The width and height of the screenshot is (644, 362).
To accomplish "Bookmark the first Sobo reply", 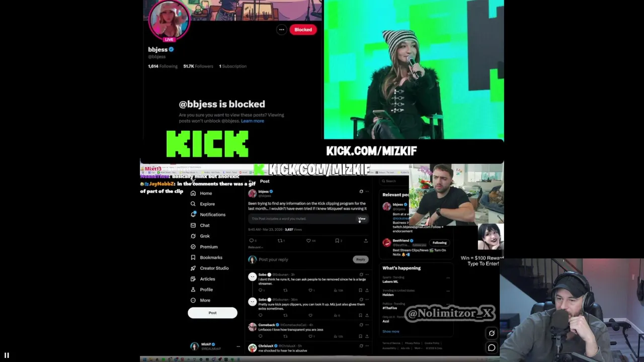I will (x=360, y=290).
